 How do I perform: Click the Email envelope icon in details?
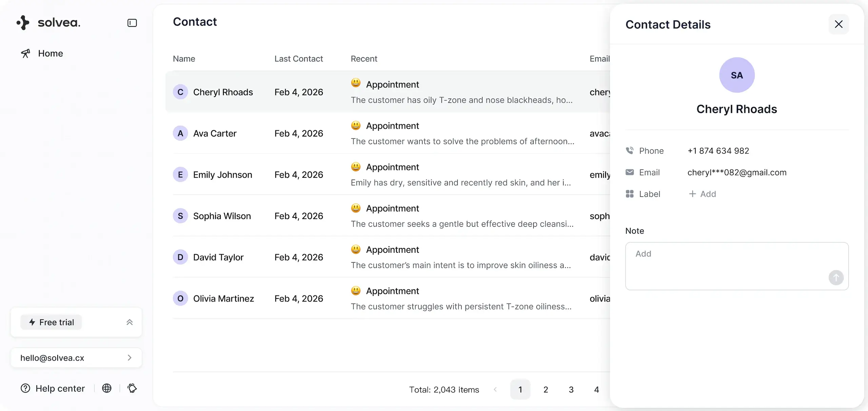click(630, 172)
